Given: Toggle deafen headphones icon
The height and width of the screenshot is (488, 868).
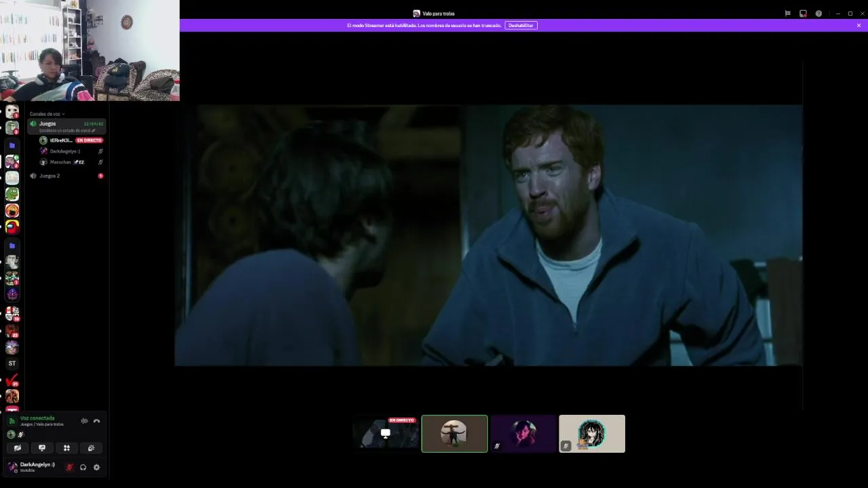Looking at the screenshot, I should (x=83, y=467).
